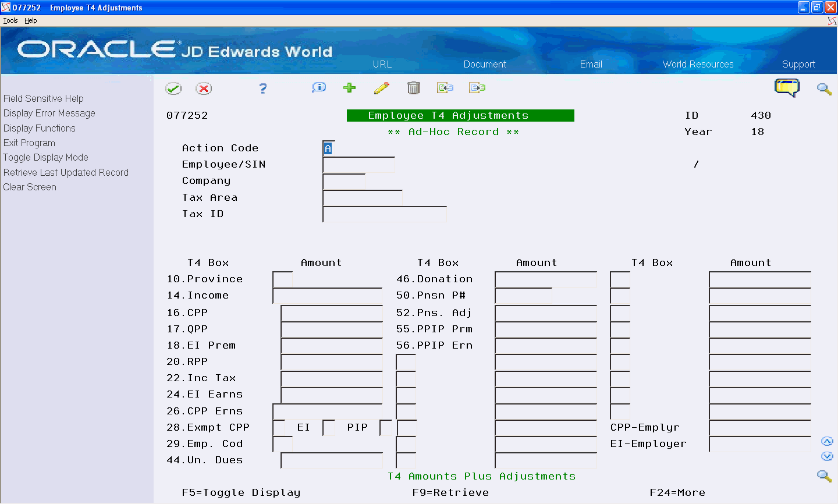Click the 16.CPP amount field
Viewport: 838px width, 504px height.
click(332, 313)
